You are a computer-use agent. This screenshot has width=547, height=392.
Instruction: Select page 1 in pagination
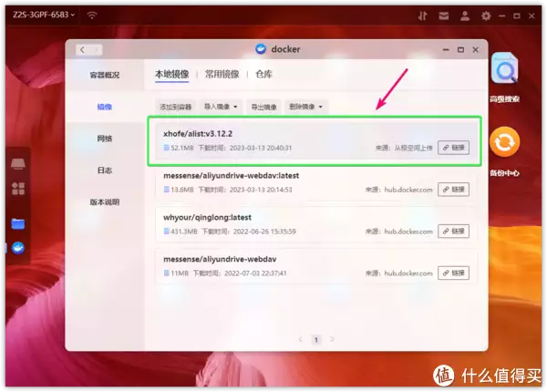(x=316, y=339)
